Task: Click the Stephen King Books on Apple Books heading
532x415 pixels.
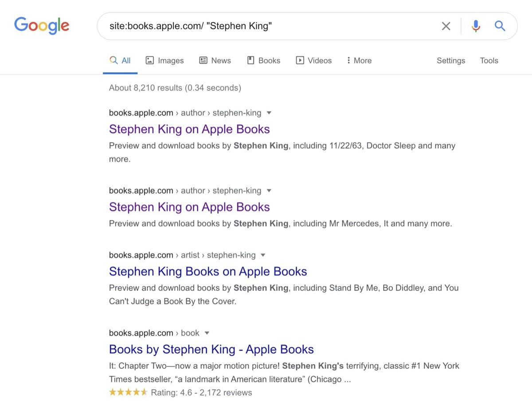Action: click(x=207, y=271)
